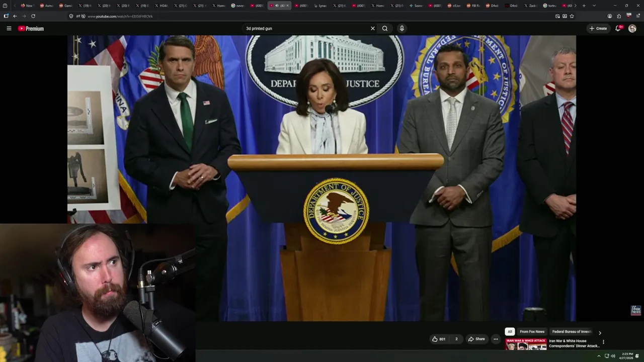The width and height of the screenshot is (644, 362).
Task: Switch to the 'Zack' X tab
Action: pos(531,6)
